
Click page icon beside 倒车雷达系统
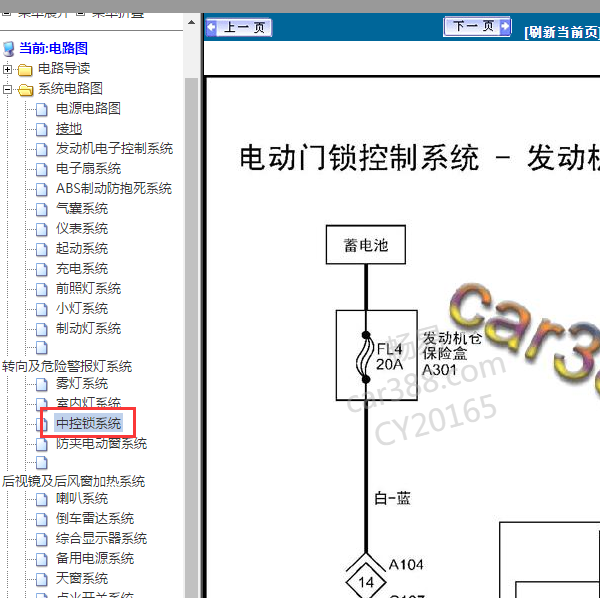click(42, 519)
